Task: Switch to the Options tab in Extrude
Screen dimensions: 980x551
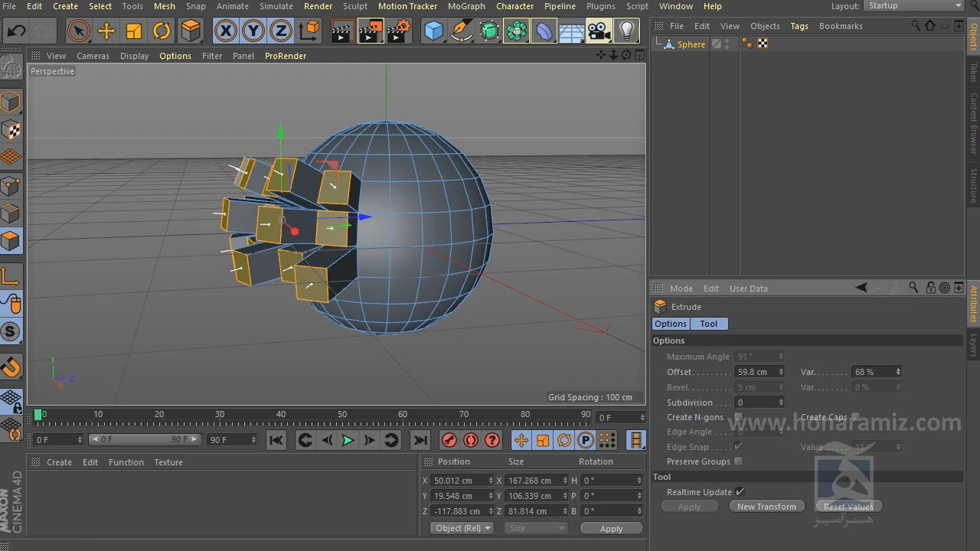Action: tap(671, 324)
